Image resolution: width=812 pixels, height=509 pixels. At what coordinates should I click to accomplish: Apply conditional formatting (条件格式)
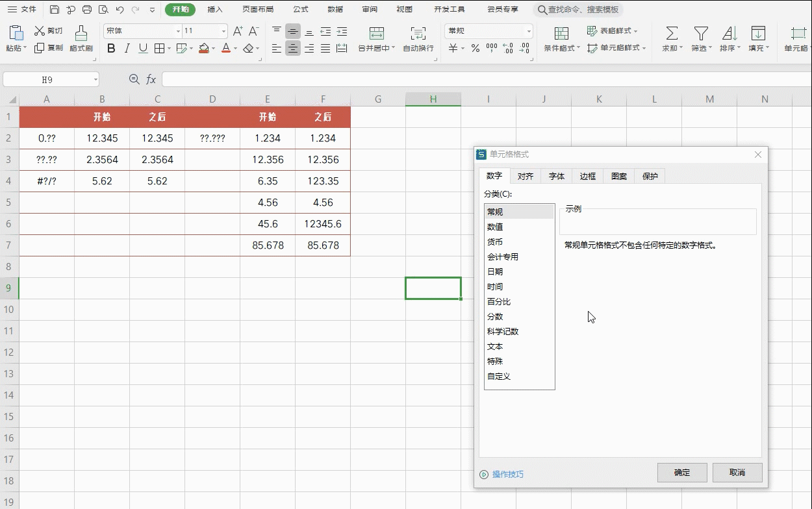point(561,37)
